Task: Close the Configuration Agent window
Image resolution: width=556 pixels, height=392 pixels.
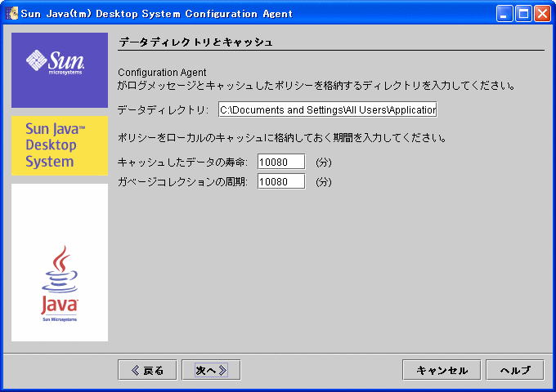Action: point(542,14)
